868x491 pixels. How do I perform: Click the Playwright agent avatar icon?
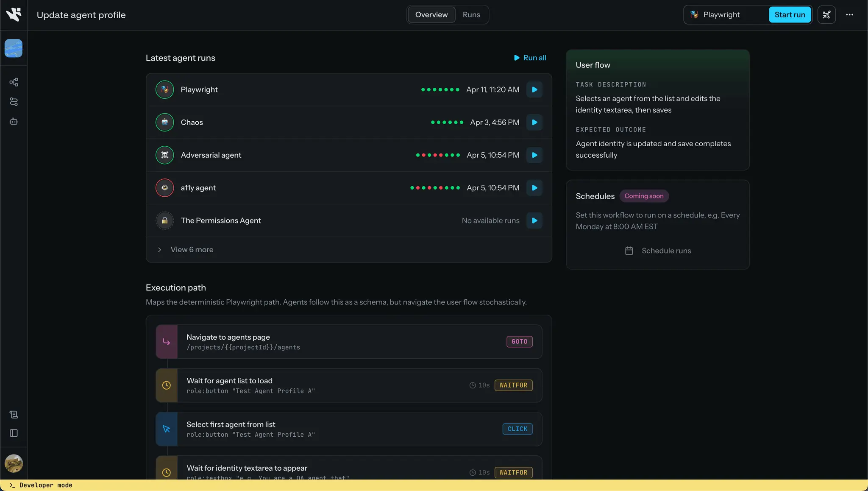(164, 89)
